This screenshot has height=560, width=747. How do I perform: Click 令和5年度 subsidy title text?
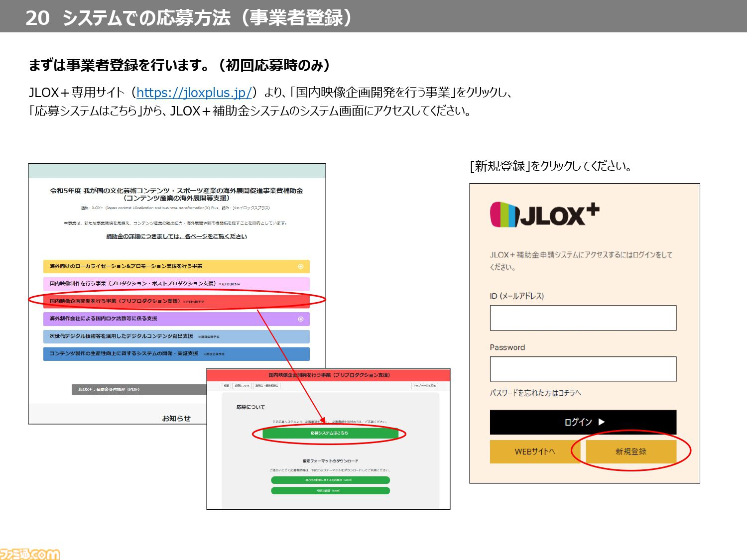tap(176, 194)
